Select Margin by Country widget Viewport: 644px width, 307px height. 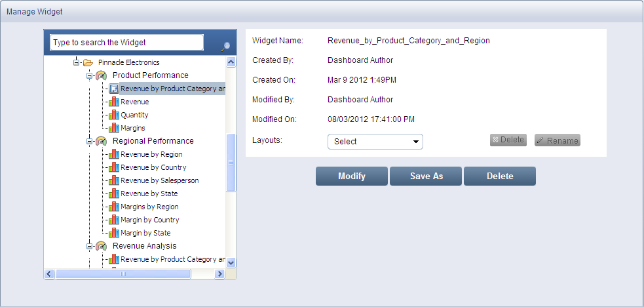coord(150,220)
